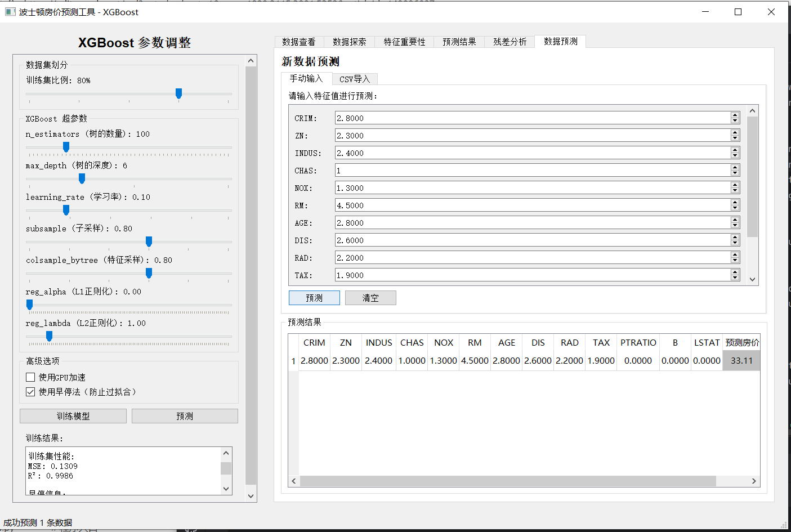This screenshot has width=791, height=532.
Task: Click the TAX spinbox stepper arrows
Action: tap(735, 275)
